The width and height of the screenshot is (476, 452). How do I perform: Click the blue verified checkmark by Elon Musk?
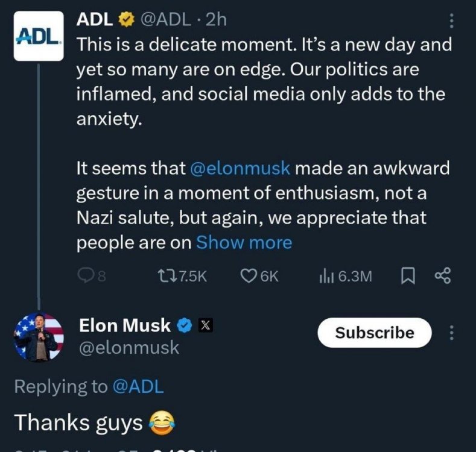pos(184,326)
